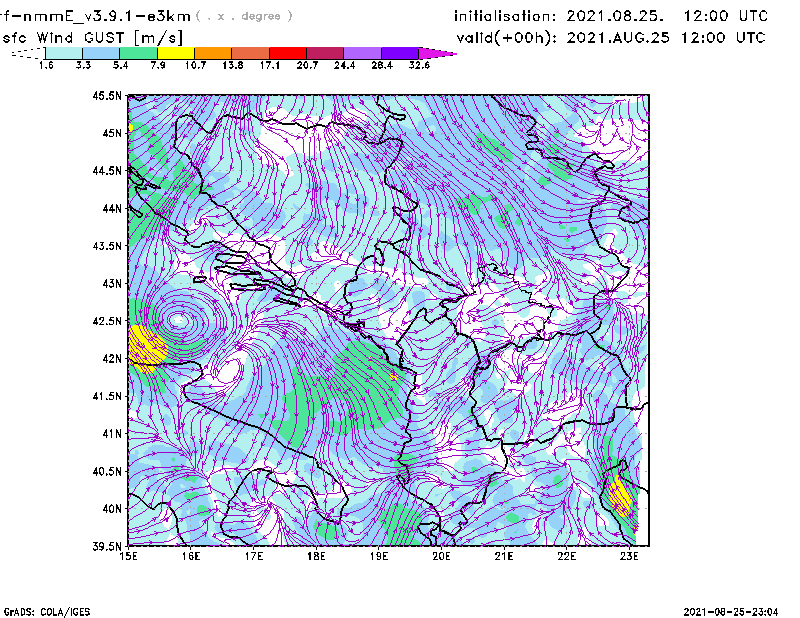Click the 'valid(+00h): 2021.AUG.25 12:00 UTC' line

(x=611, y=38)
